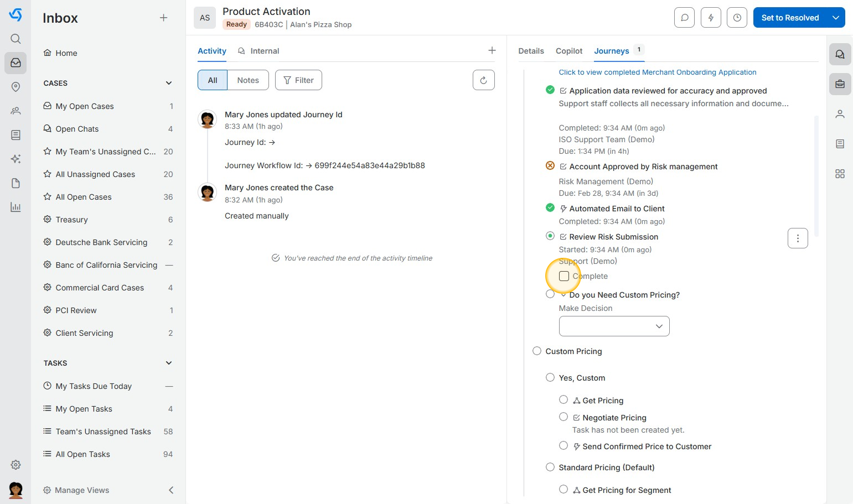The width and height of the screenshot is (853, 504).
Task: Click the chat bubble icon in case header
Action: click(x=684, y=18)
